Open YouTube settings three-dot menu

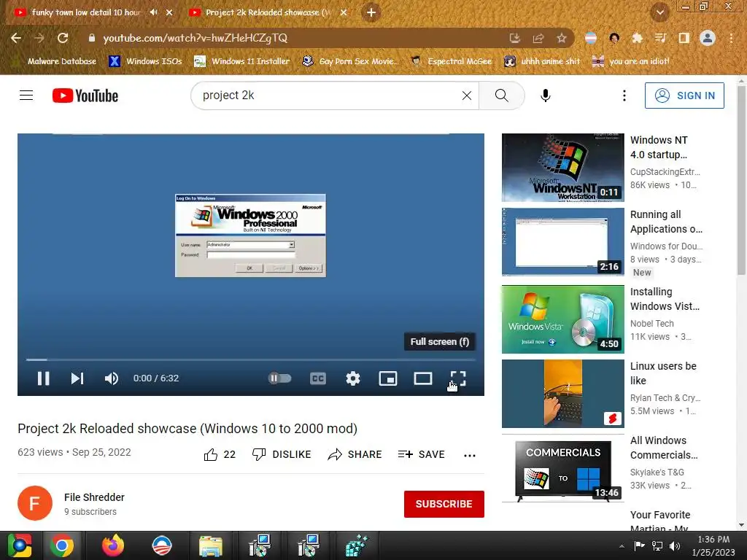pyautogui.click(x=624, y=96)
